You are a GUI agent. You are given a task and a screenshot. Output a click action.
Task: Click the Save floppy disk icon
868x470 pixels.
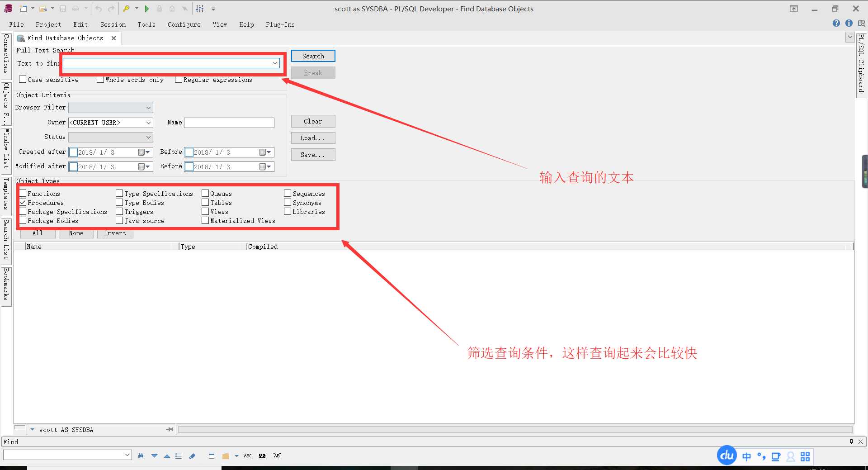(63, 9)
